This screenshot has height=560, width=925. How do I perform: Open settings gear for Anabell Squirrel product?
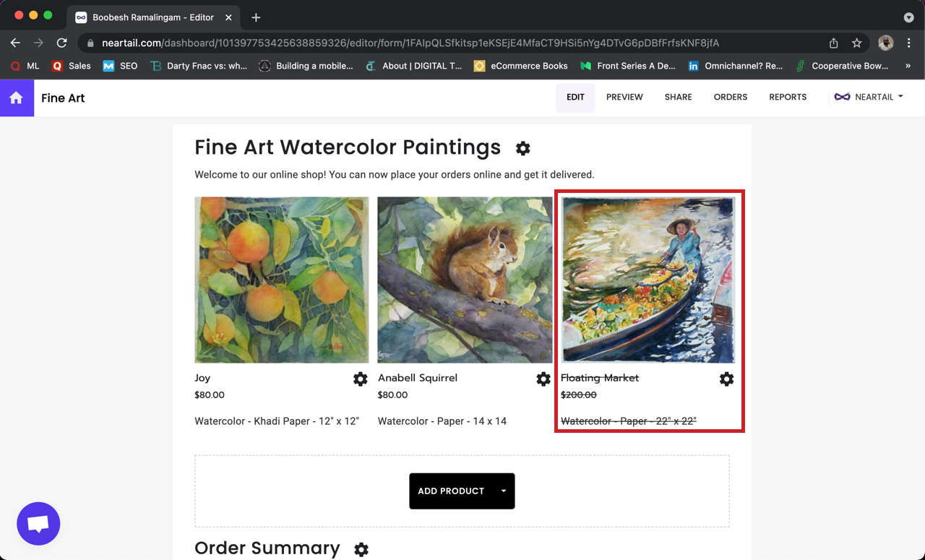pyautogui.click(x=543, y=379)
